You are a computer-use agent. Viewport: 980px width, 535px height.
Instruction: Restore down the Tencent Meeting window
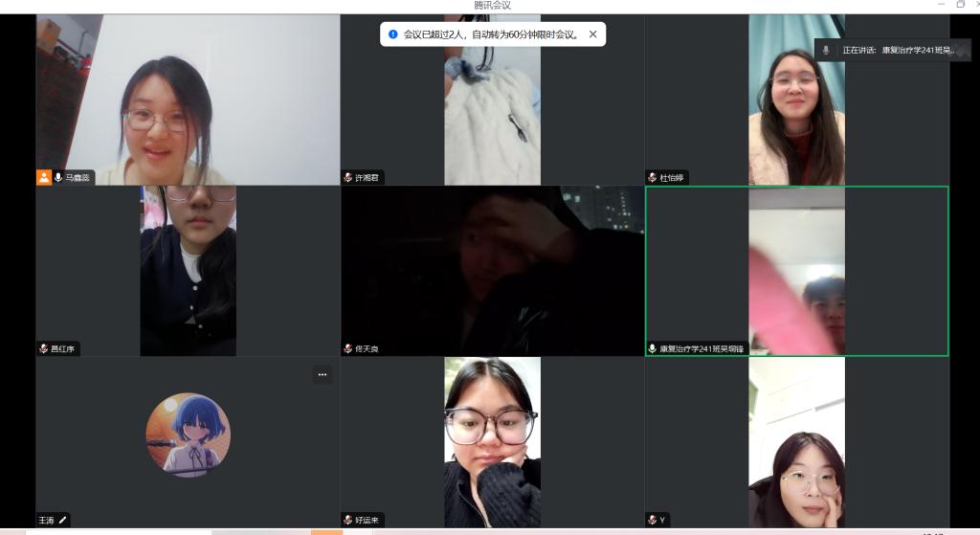(961, 5)
